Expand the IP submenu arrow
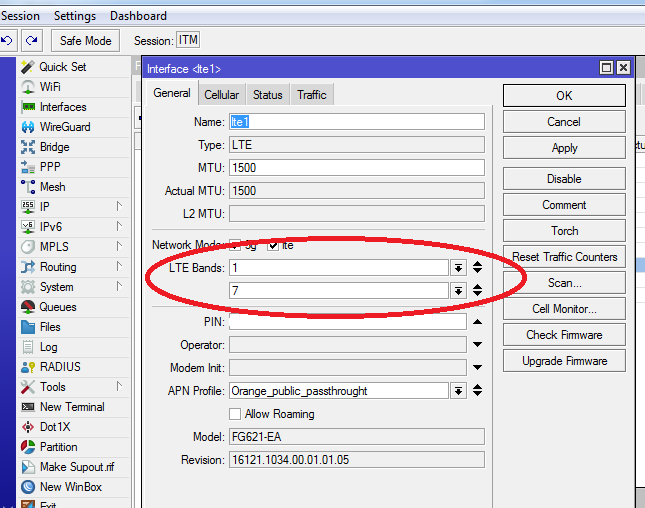Image resolution: width=645 pixels, height=508 pixels. coord(119,206)
